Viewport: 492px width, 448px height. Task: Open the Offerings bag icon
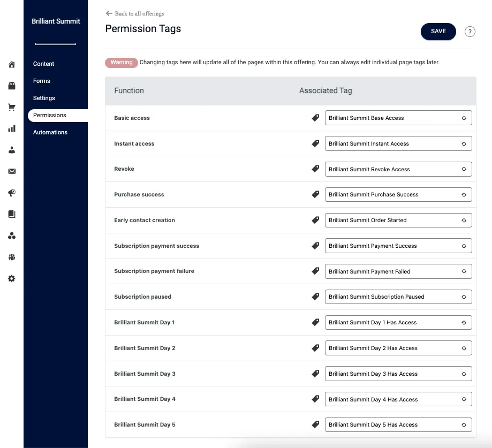(11, 86)
